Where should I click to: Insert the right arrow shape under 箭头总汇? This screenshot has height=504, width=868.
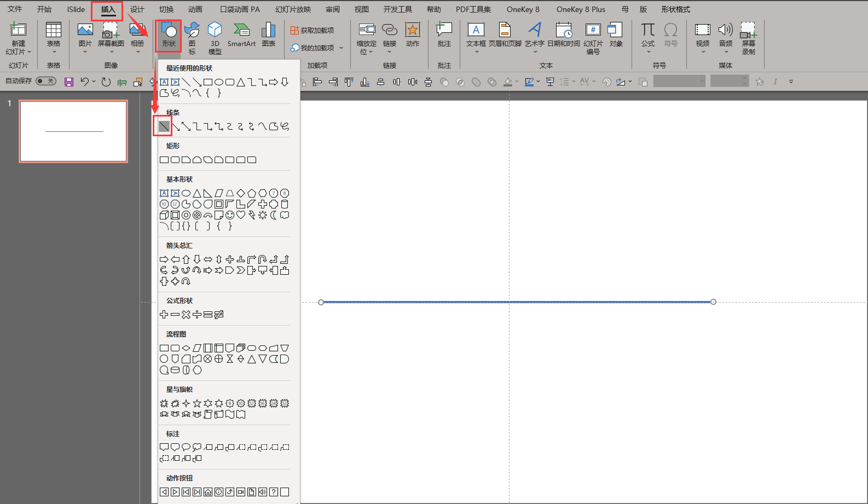coord(164,259)
